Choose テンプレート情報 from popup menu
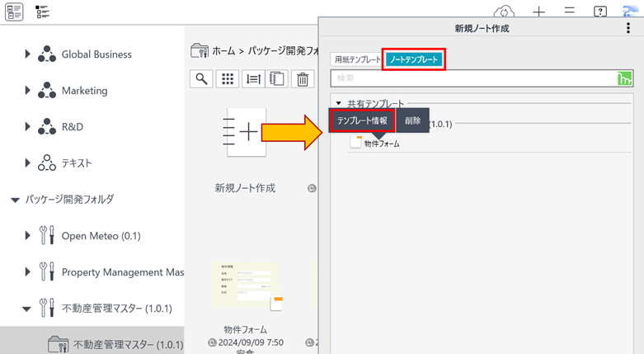The height and width of the screenshot is (354, 644). coord(362,120)
